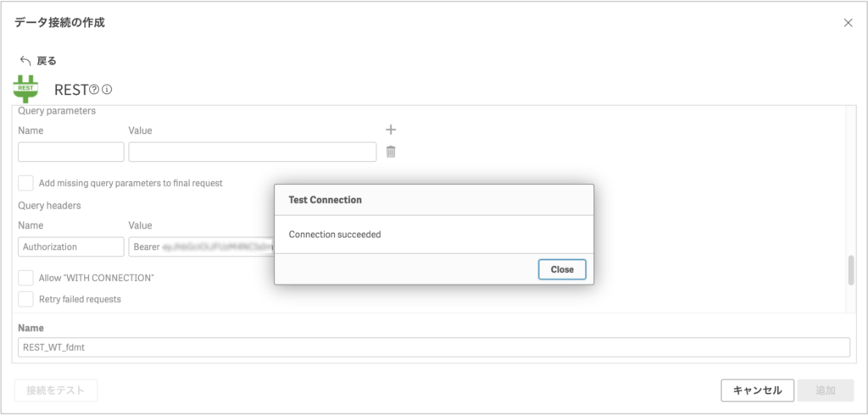
Task: Open the REST help question mark icon
Action: (94, 89)
